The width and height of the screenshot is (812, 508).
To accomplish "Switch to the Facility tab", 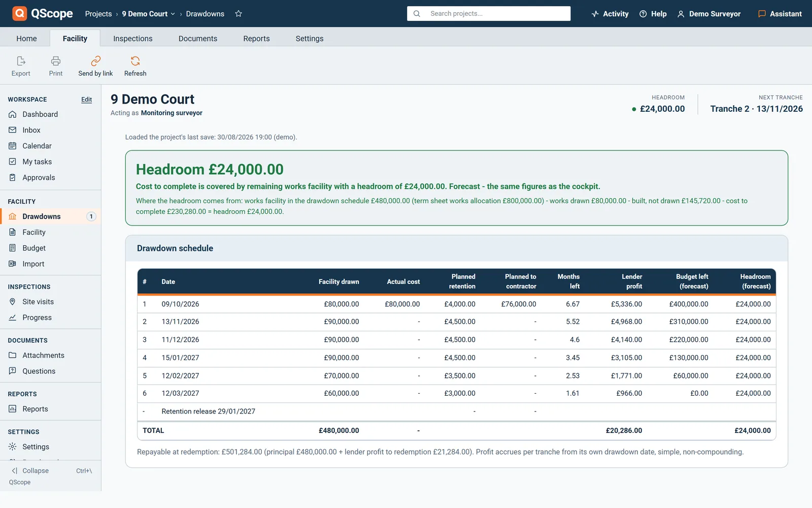I will [75, 38].
